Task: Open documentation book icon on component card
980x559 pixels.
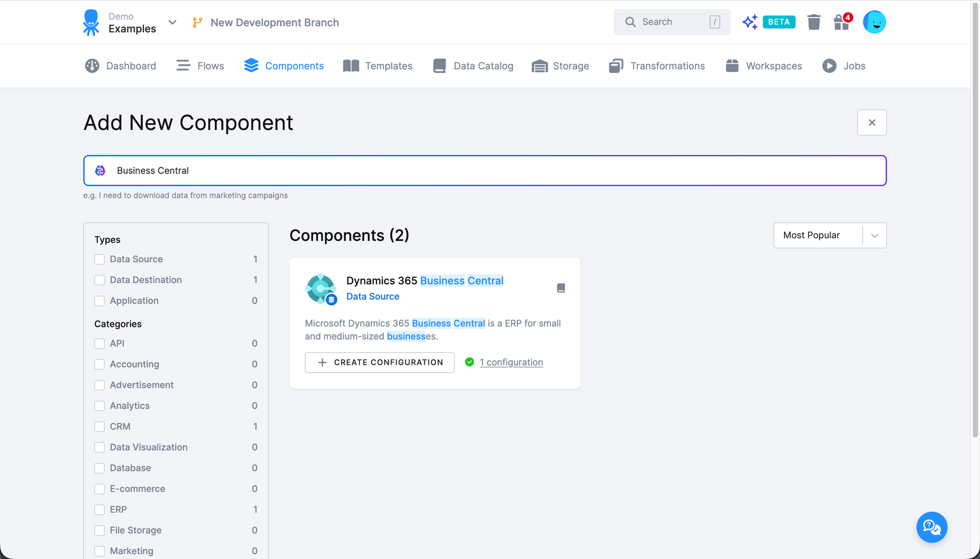Action: click(561, 288)
